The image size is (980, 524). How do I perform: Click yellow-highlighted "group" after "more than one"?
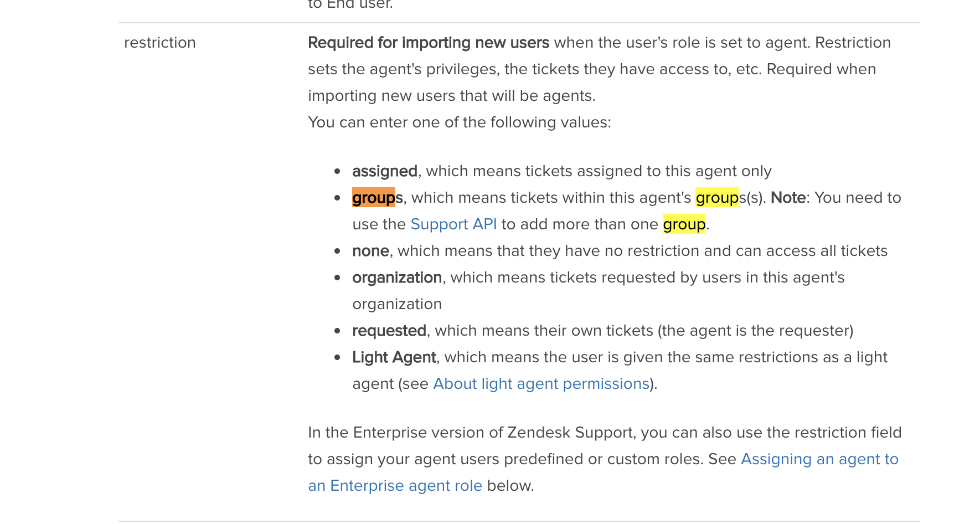(x=684, y=224)
